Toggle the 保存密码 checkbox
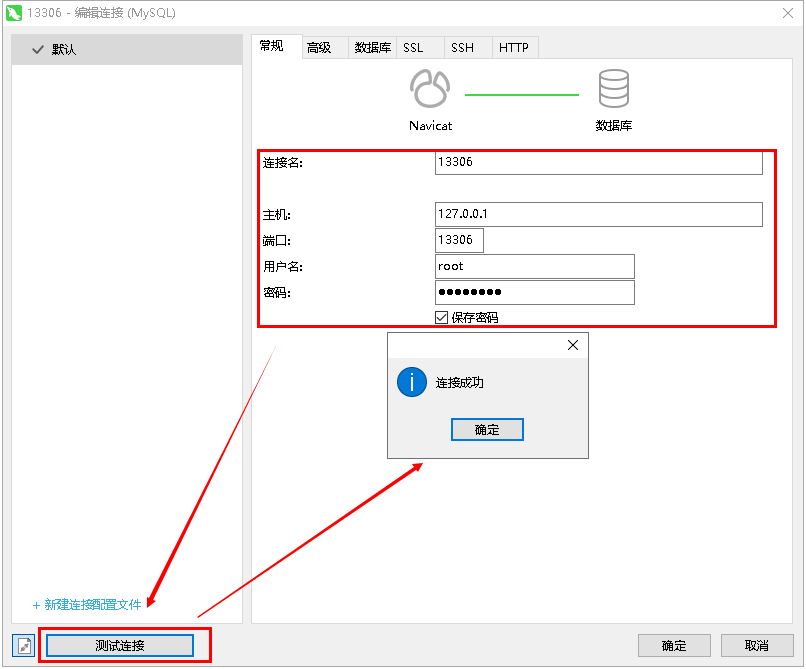 coord(441,317)
